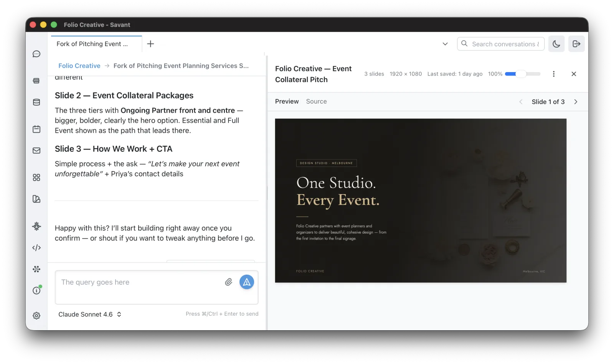Go to the next slide arrow

tap(576, 102)
